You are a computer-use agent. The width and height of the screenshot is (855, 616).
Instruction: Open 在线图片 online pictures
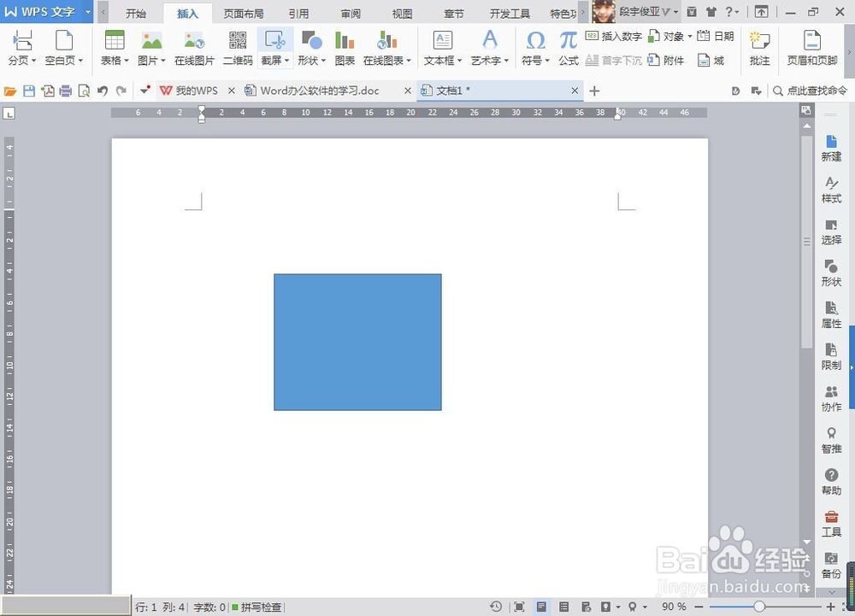(x=194, y=47)
